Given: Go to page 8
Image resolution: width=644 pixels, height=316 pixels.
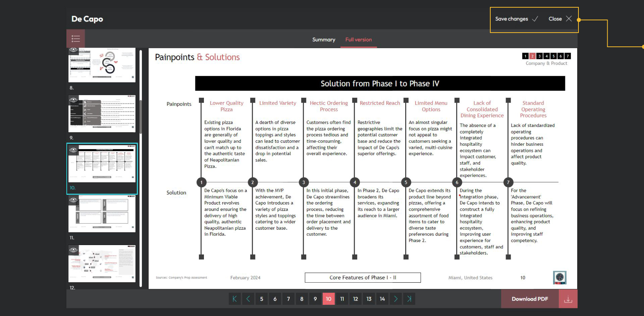Looking at the screenshot, I should pyautogui.click(x=302, y=299).
